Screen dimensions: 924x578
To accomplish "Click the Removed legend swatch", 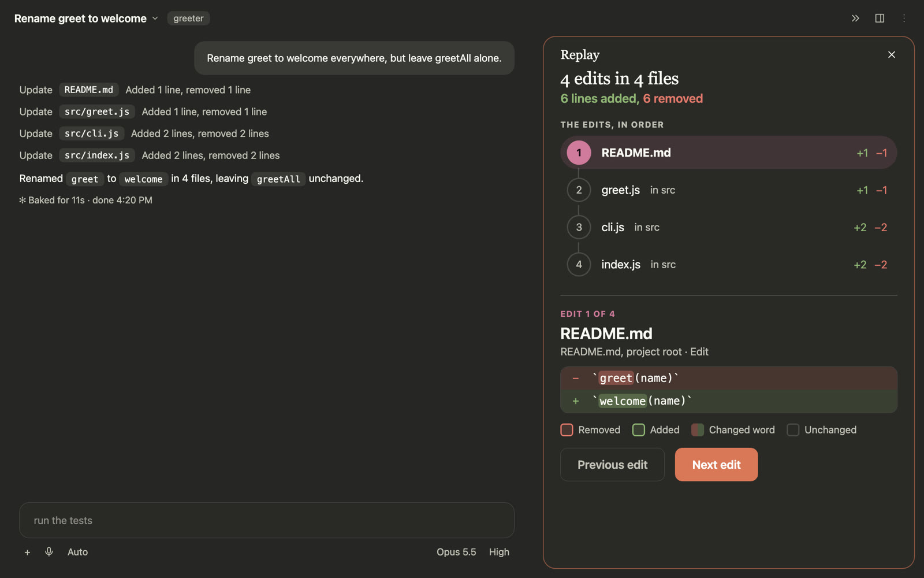I will [x=567, y=430].
